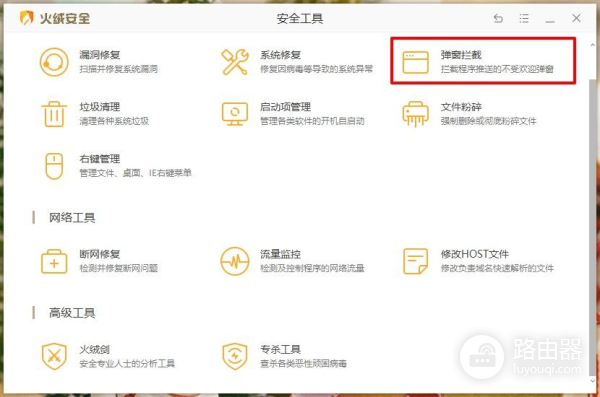This screenshot has height=397, width=600.
Task: Open the 启动项管理 monitor icon
Action: (235, 114)
